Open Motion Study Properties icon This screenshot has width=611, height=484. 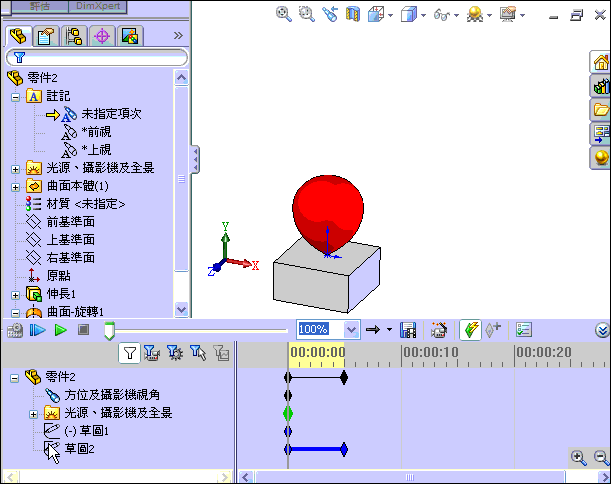coord(524,330)
